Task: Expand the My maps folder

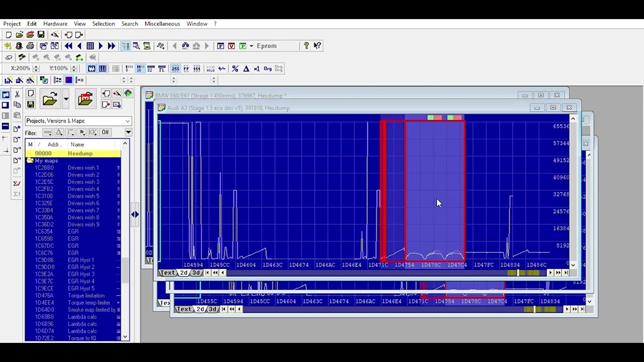Action: [x=30, y=160]
